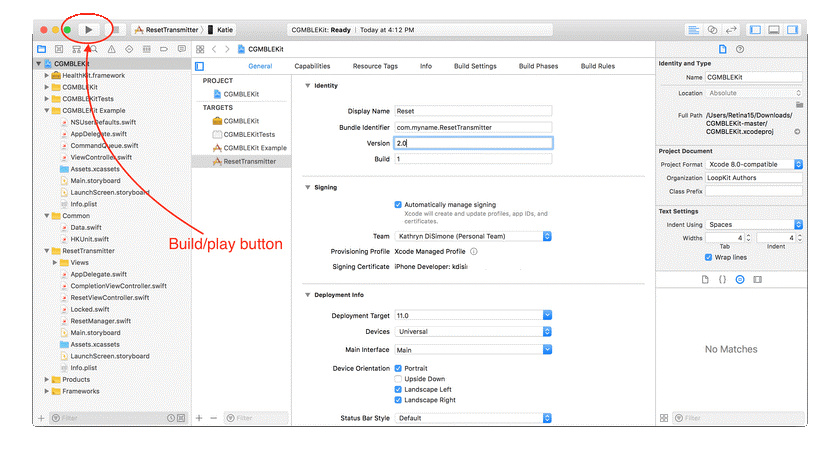Choose location folder icon in inspector
The height and width of the screenshot is (473, 840).
coord(799,104)
